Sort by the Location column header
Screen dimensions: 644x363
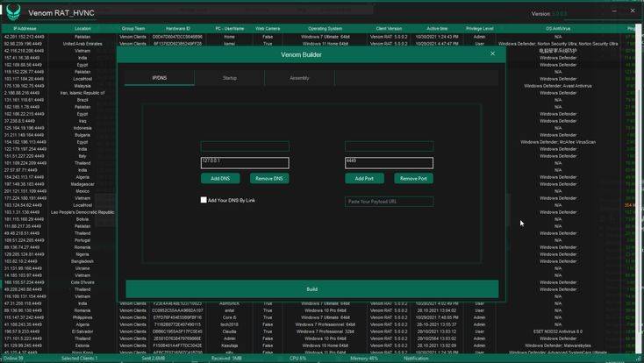pyautogui.click(x=82, y=29)
